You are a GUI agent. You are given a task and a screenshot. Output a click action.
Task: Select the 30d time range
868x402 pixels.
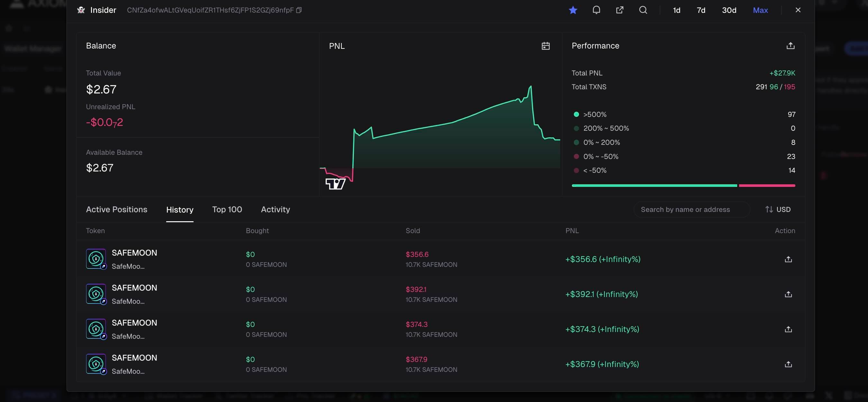click(x=729, y=10)
